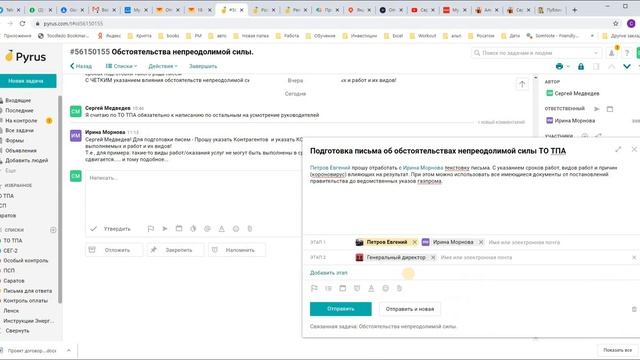Screen dimensions: 640x360
Task: Expand the print options arrow
Action: point(568,67)
